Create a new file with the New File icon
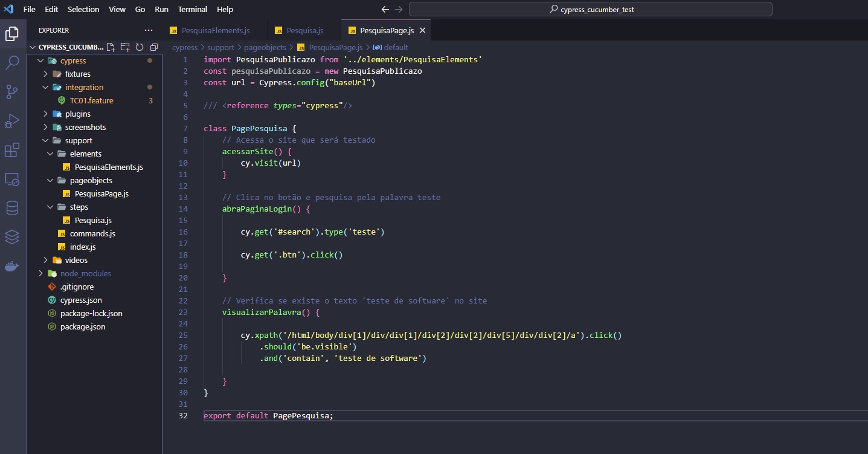This screenshot has width=868, height=454. tap(111, 47)
